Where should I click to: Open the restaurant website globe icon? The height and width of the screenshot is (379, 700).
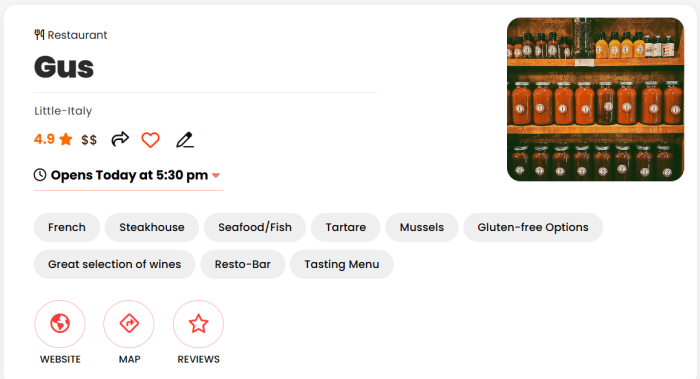[x=60, y=324]
